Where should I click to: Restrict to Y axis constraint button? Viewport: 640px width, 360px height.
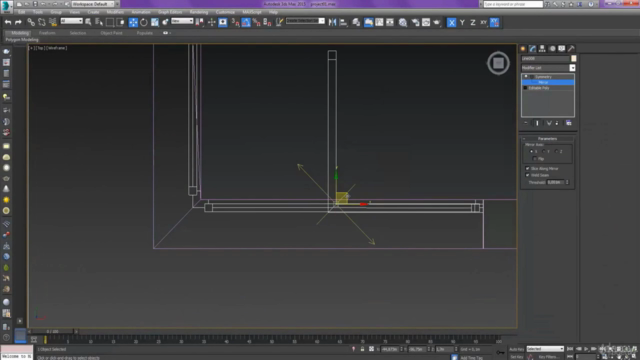pos(462,22)
